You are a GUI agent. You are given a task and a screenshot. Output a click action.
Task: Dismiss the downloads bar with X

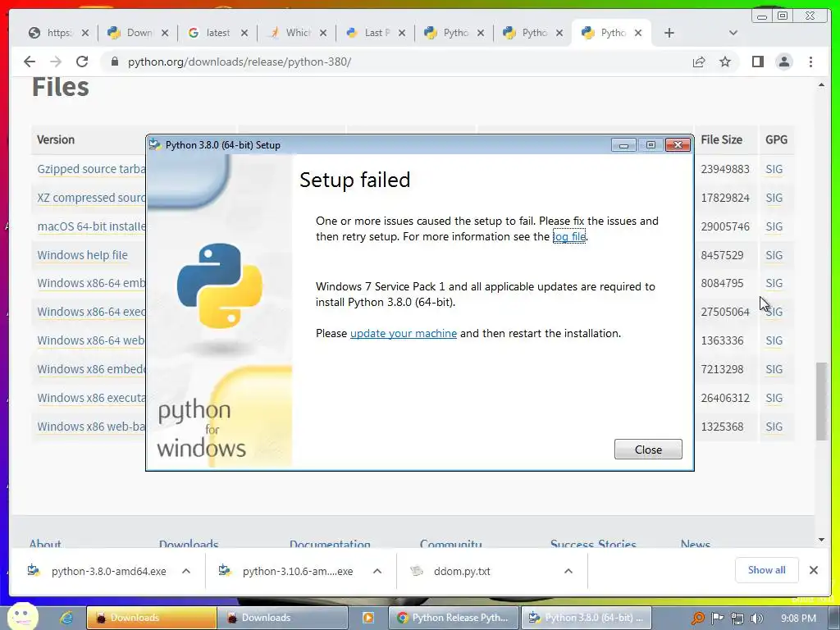(x=813, y=570)
